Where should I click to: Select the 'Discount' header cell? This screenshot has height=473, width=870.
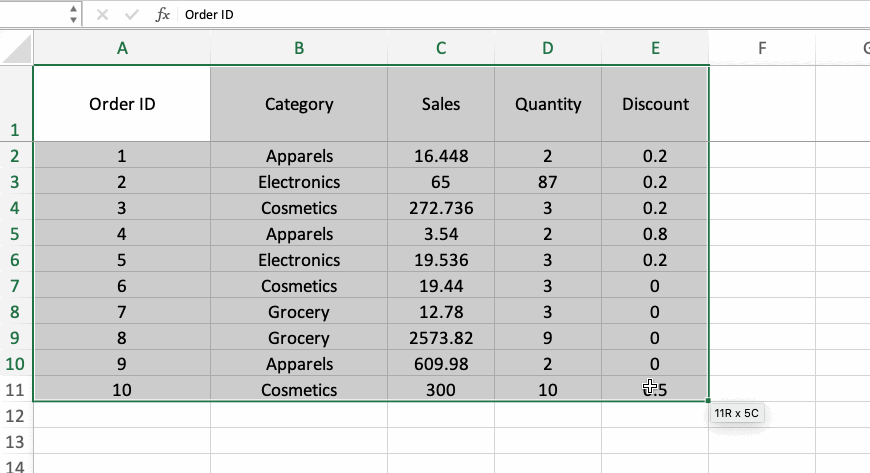[x=655, y=104]
